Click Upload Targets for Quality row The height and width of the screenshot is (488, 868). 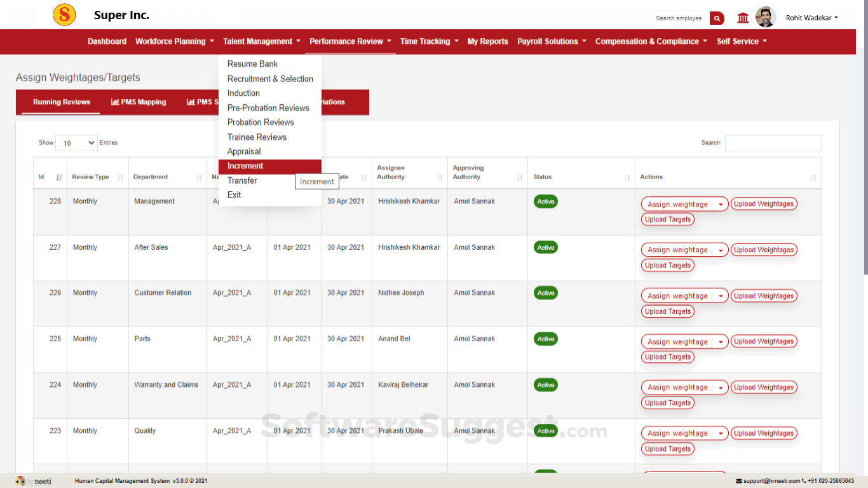pyautogui.click(x=668, y=449)
